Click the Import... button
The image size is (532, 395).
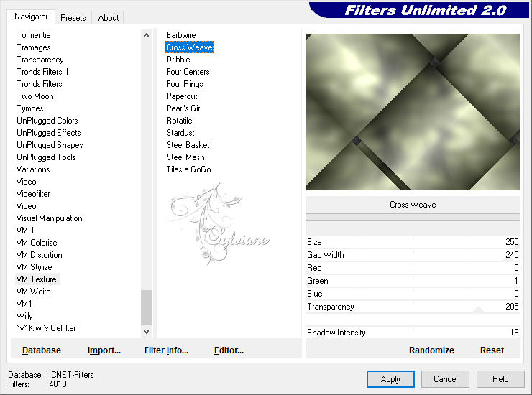(104, 350)
